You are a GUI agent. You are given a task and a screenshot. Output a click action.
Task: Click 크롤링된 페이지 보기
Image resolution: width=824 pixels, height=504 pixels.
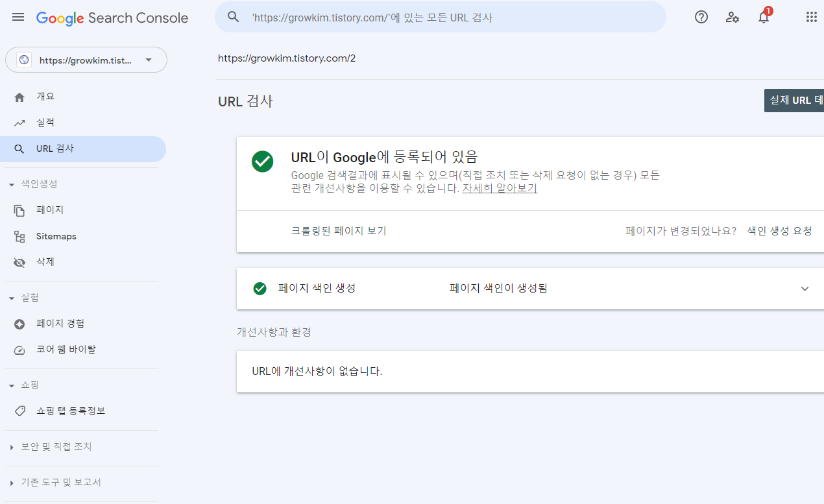click(x=339, y=231)
